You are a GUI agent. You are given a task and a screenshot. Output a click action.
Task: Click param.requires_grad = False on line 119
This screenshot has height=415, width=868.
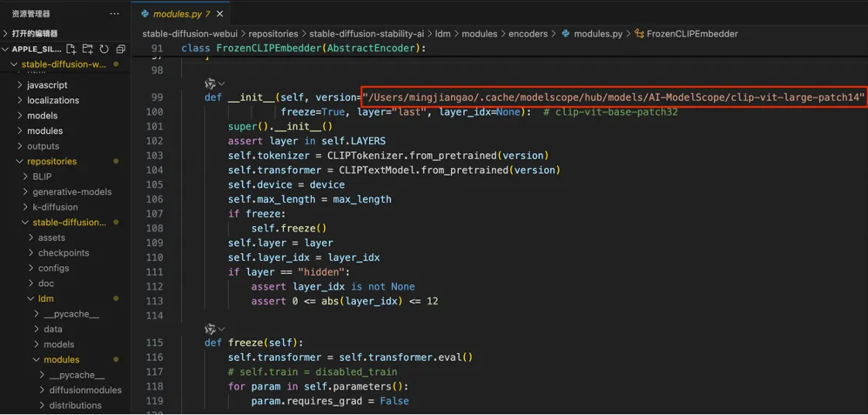coord(330,400)
